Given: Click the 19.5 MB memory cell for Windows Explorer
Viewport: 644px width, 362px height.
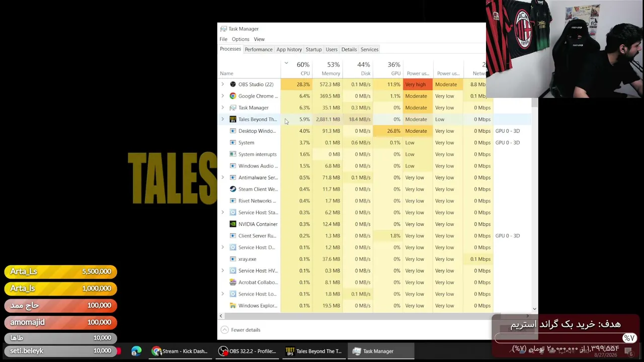Looking at the screenshot, I should (x=328, y=306).
